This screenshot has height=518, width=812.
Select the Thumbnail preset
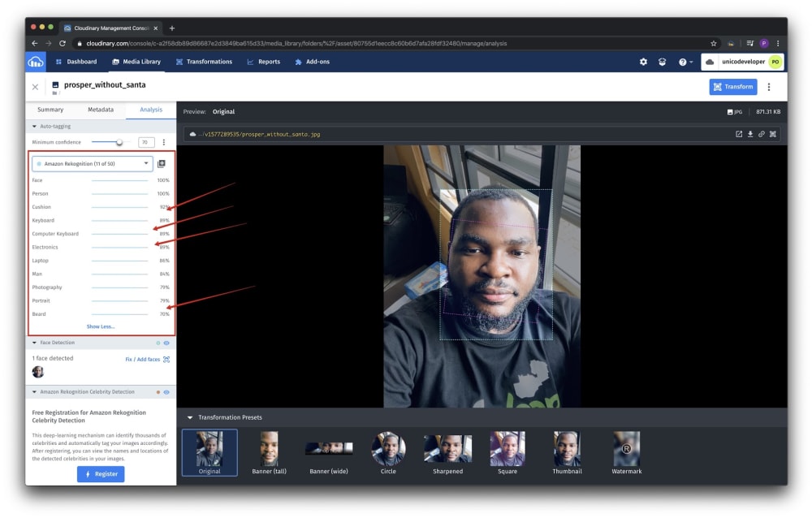click(x=567, y=452)
